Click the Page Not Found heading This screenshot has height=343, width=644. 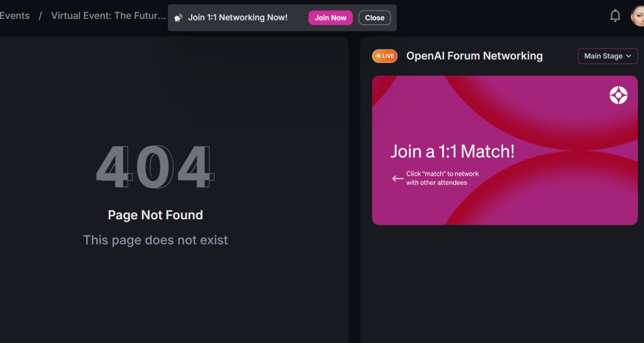155,215
